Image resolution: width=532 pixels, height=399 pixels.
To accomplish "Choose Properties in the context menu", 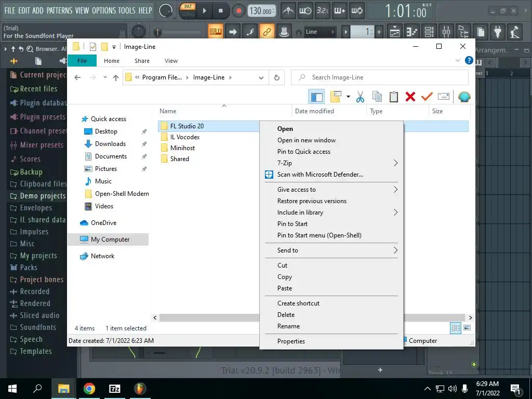I will pyautogui.click(x=331, y=341).
